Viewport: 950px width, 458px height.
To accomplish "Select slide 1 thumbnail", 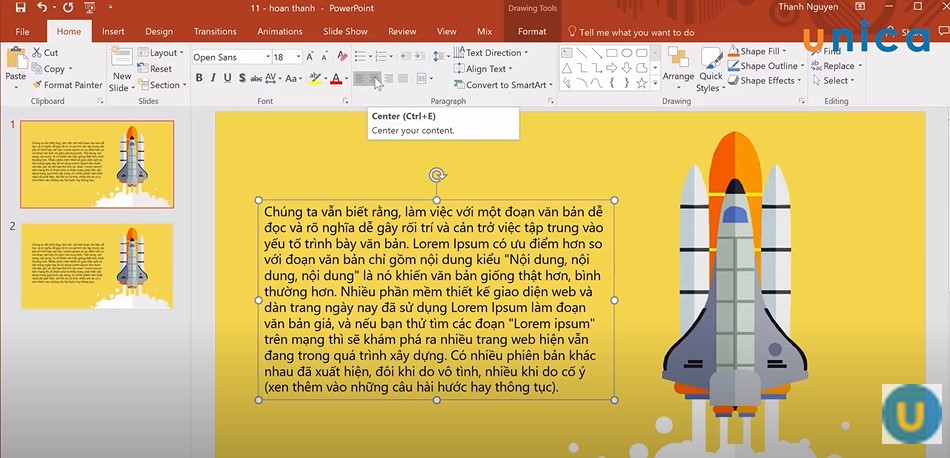I will pyautogui.click(x=97, y=164).
